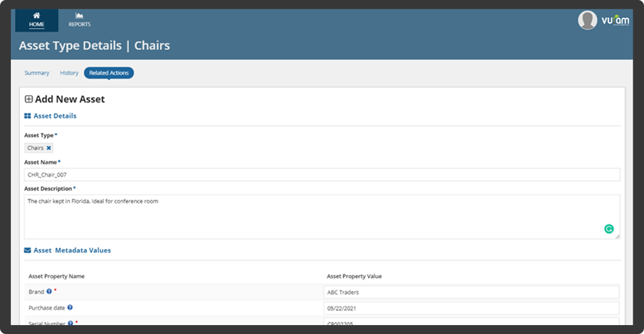Click the Asset Name label
This screenshot has height=334, width=644.
(40, 162)
